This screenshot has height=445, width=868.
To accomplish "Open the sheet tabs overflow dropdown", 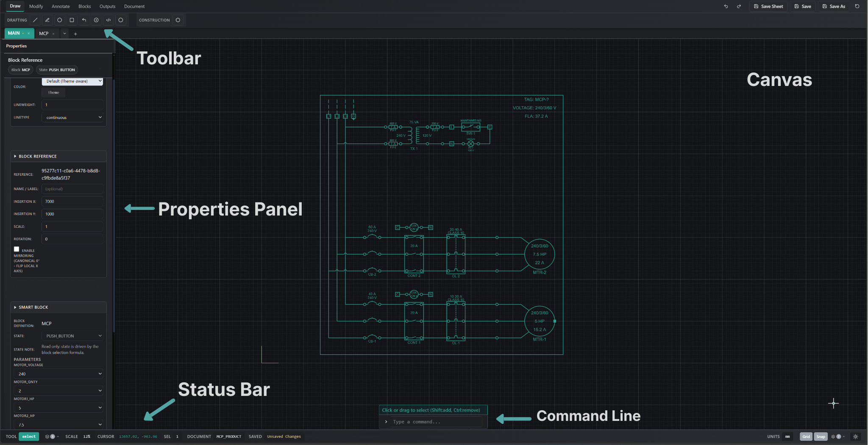I will [64, 33].
